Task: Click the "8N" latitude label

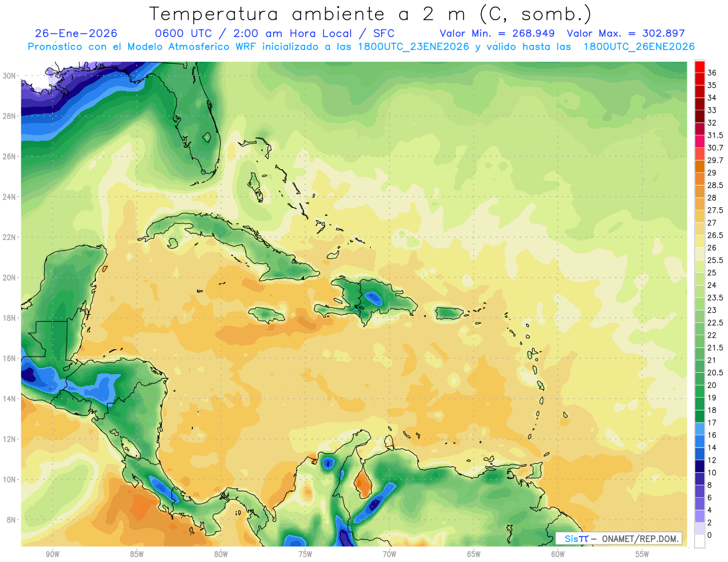Action: coord(12,520)
